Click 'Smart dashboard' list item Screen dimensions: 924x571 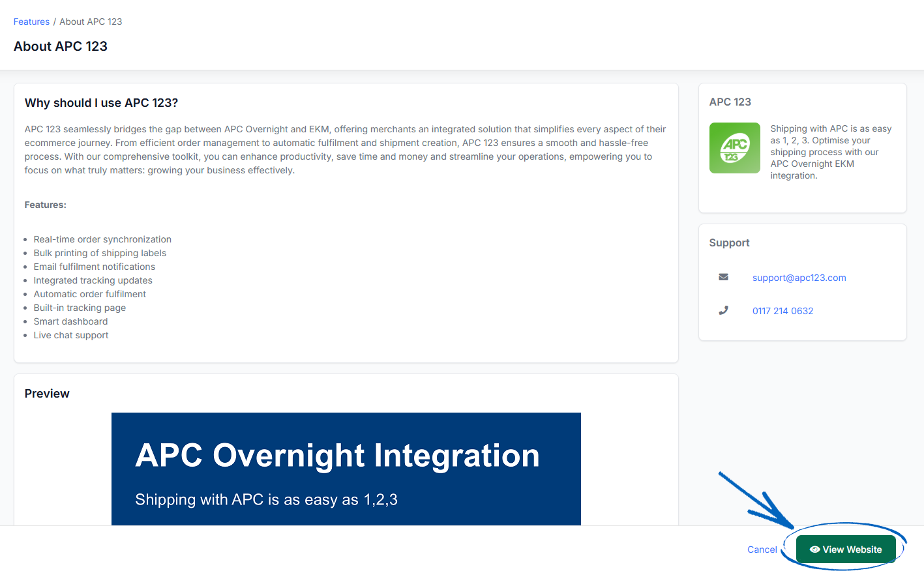coord(70,321)
